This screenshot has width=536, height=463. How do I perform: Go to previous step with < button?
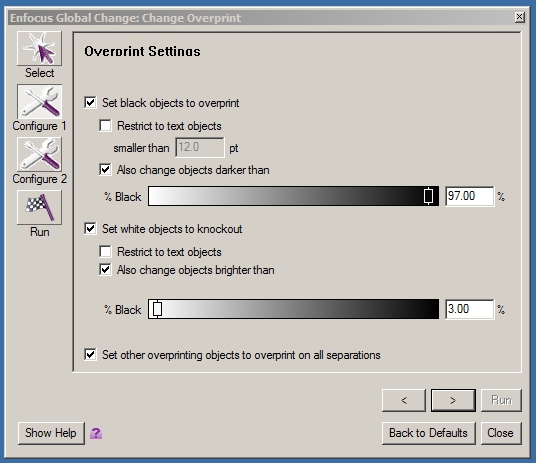[404, 400]
